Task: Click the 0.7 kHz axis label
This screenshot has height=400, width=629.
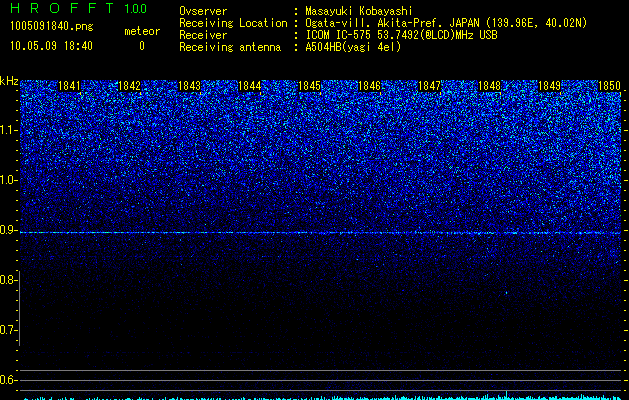Action: click(x=8, y=330)
